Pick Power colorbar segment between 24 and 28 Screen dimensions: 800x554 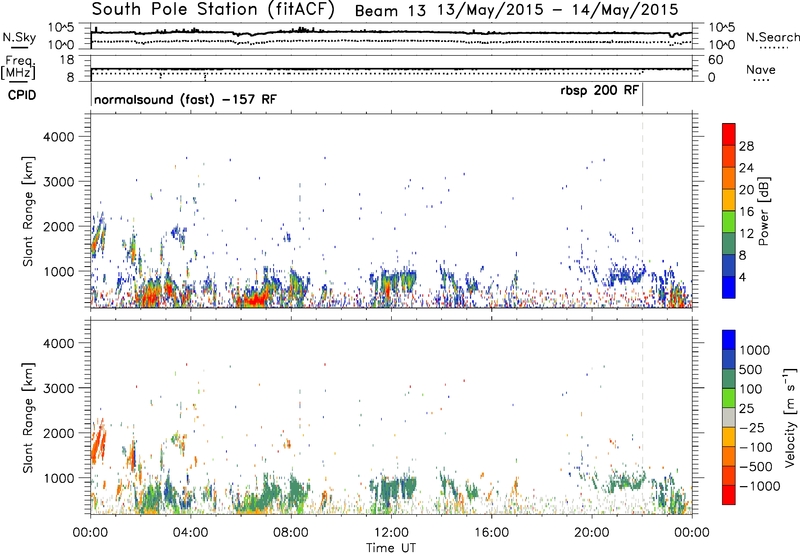[729, 155]
